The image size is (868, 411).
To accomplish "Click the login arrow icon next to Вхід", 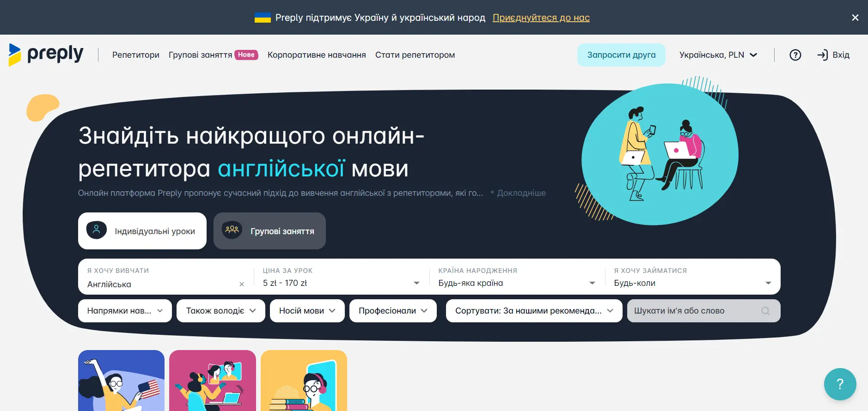I will 822,55.
